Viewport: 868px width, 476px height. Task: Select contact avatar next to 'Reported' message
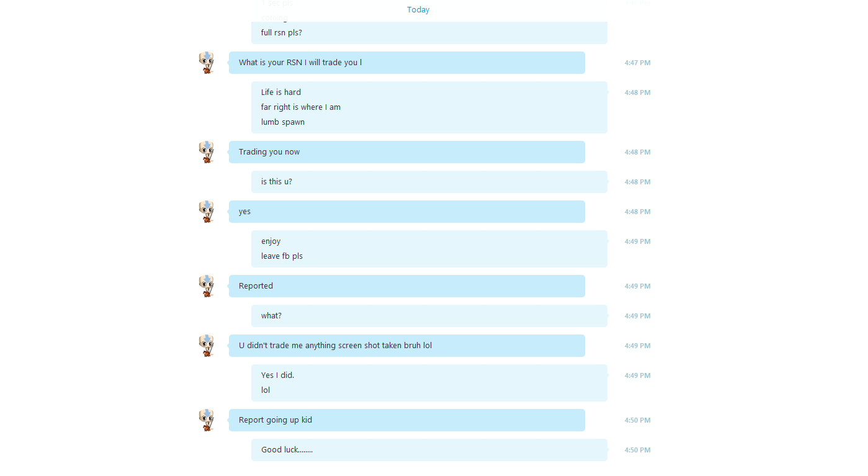207,286
